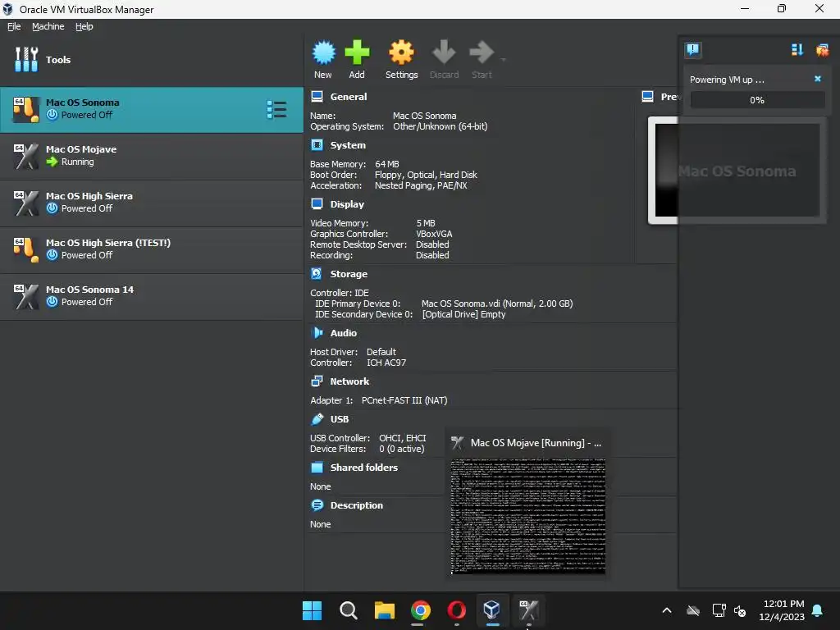
Task: Open the General section header
Action: click(x=348, y=97)
